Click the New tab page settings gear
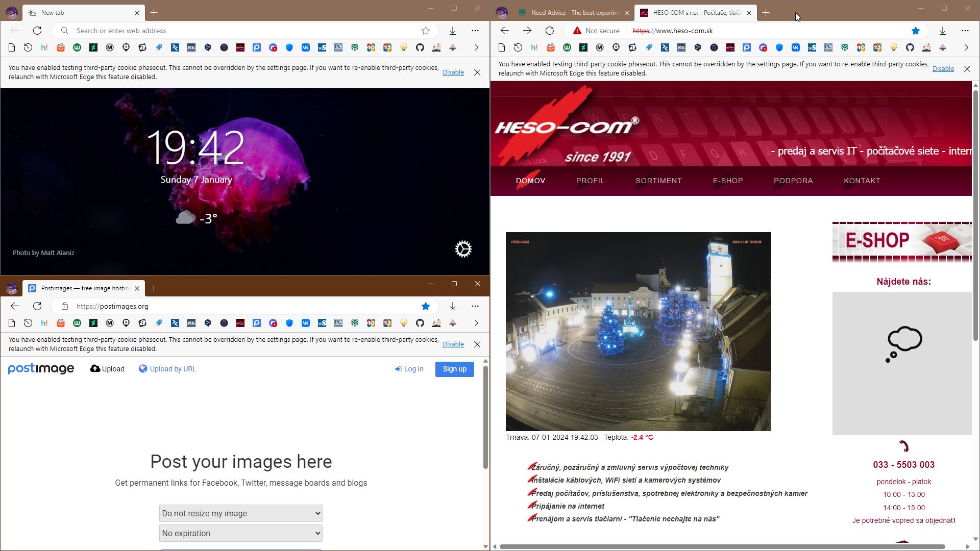 463,249
